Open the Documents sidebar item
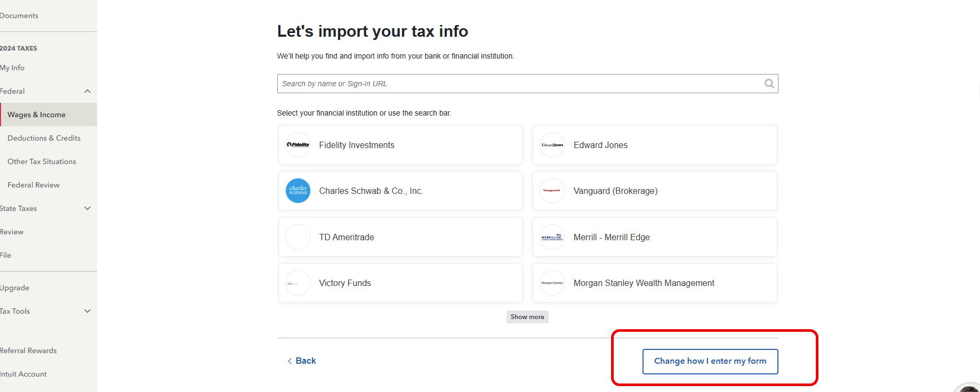 [x=19, y=15]
